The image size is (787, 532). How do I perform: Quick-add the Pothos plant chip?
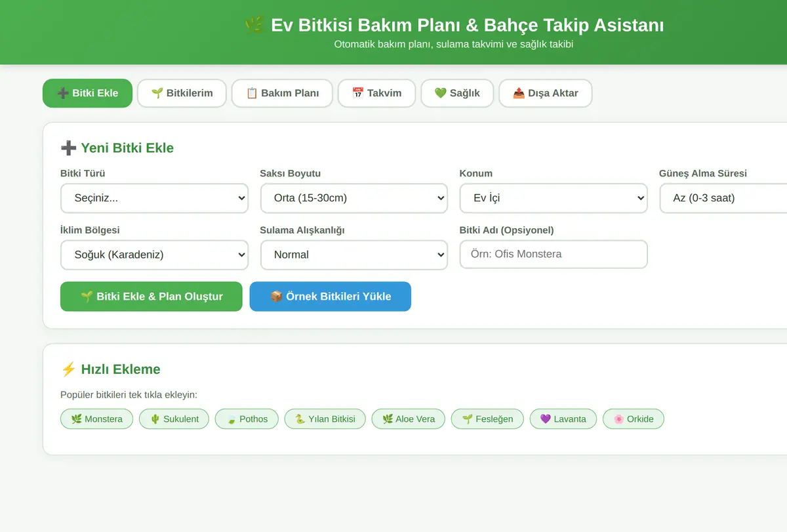[x=247, y=419]
